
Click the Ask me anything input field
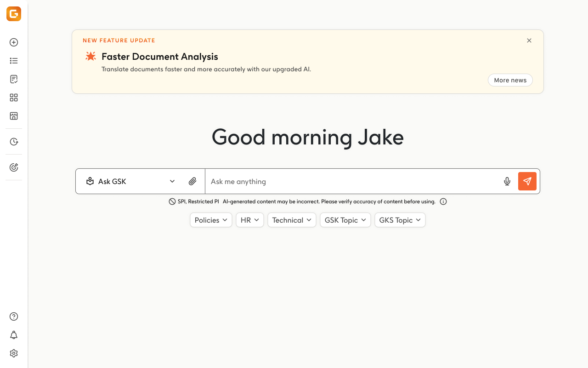(x=352, y=181)
